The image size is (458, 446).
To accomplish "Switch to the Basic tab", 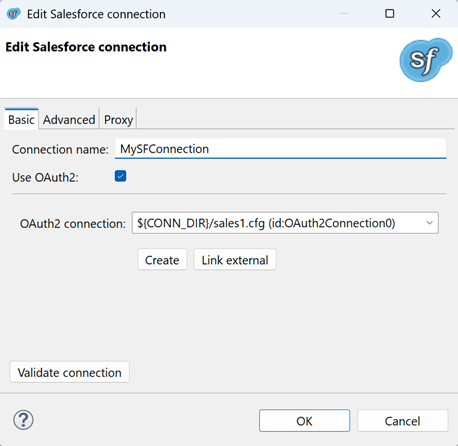I will click(x=21, y=119).
